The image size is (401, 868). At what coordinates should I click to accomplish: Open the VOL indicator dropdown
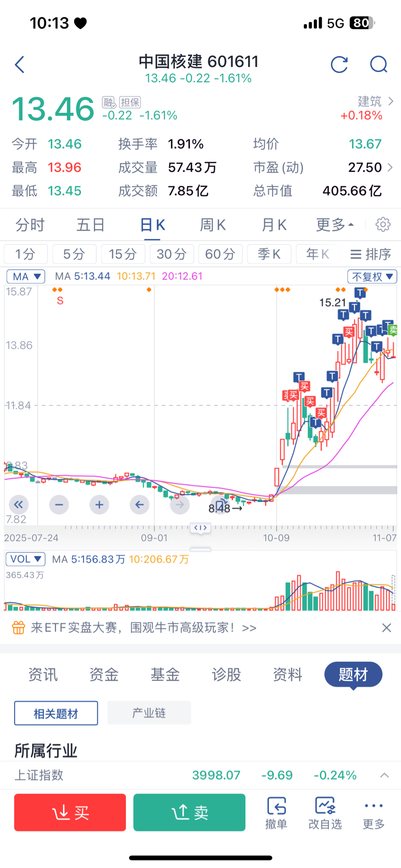26,559
